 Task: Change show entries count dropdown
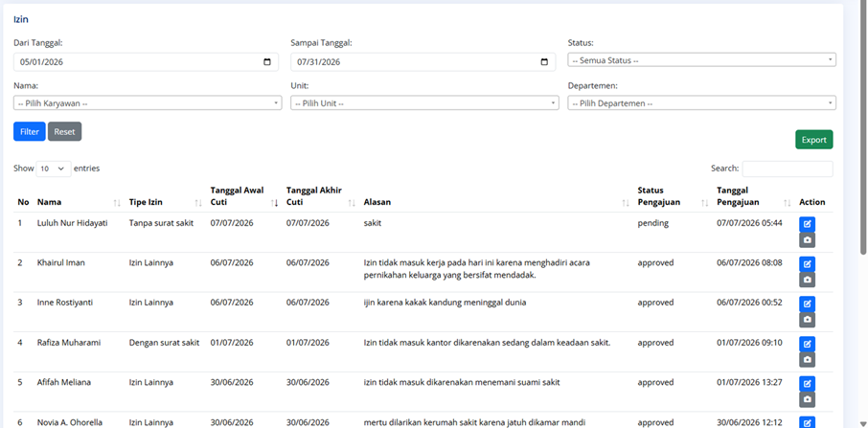(54, 169)
